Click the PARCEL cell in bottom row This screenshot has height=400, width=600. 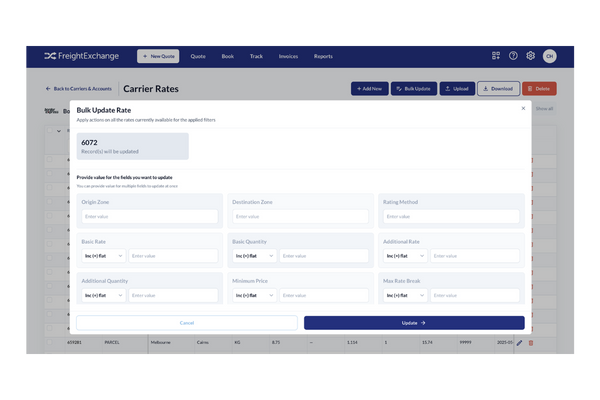(x=112, y=342)
